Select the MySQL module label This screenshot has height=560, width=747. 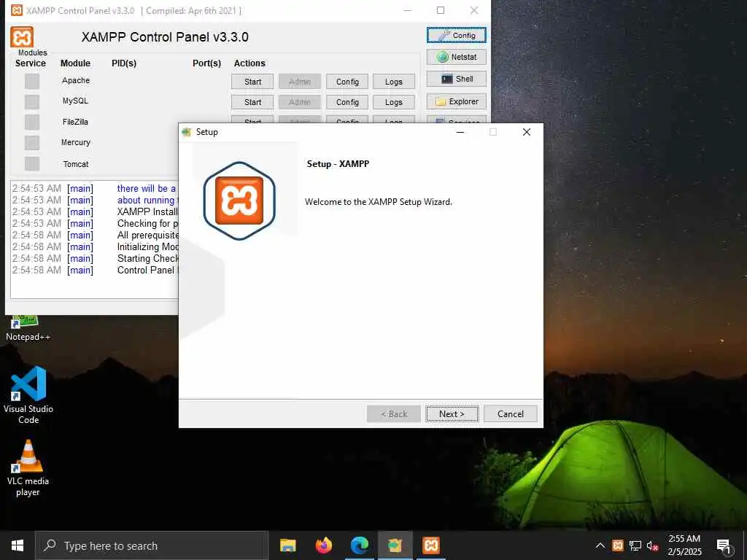click(x=75, y=101)
